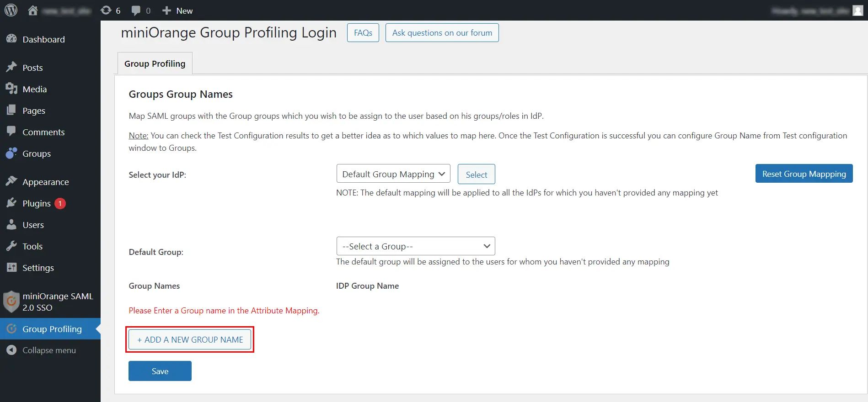
Task: Click the Settings icon in sidebar
Action: tap(11, 267)
